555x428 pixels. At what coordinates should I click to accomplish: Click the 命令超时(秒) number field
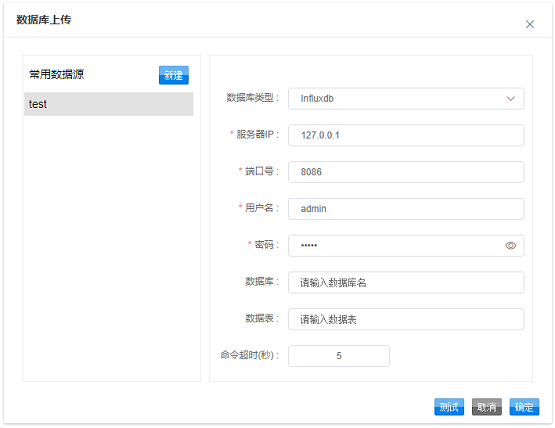[339, 356]
